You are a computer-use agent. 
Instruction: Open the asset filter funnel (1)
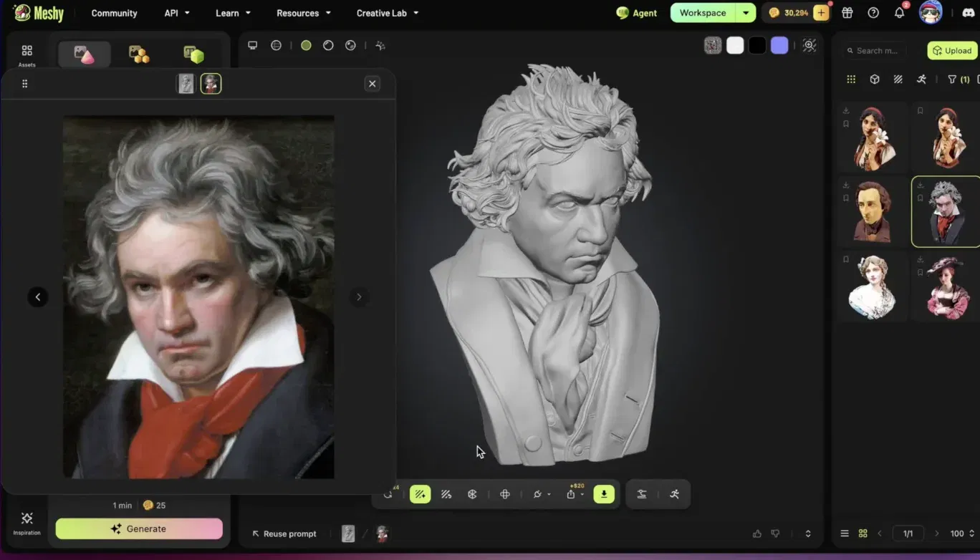(959, 79)
